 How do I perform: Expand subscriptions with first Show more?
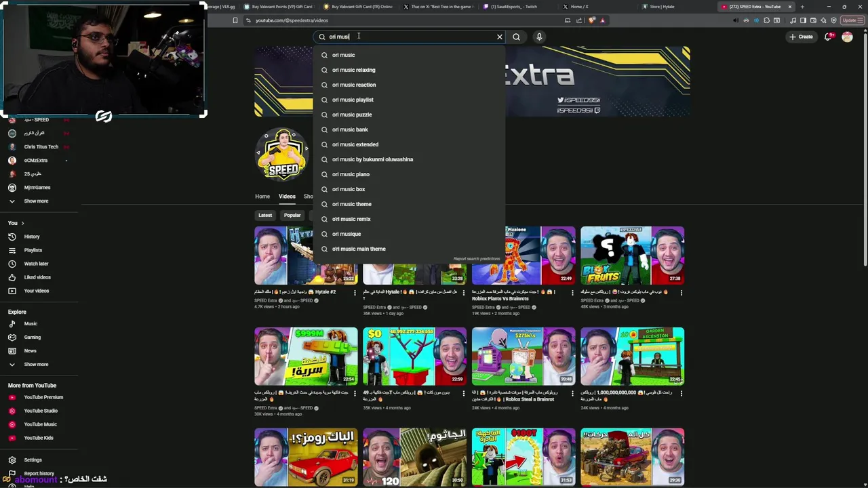coord(36,201)
